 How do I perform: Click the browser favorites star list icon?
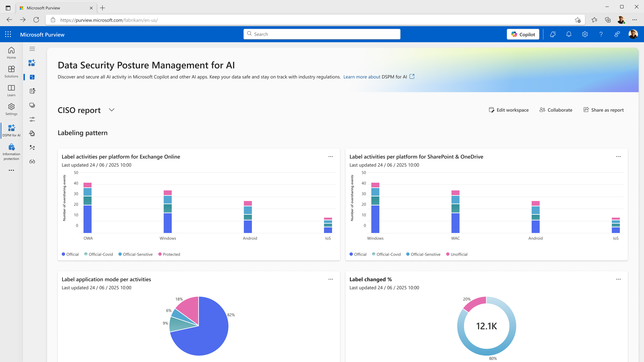[594, 20]
